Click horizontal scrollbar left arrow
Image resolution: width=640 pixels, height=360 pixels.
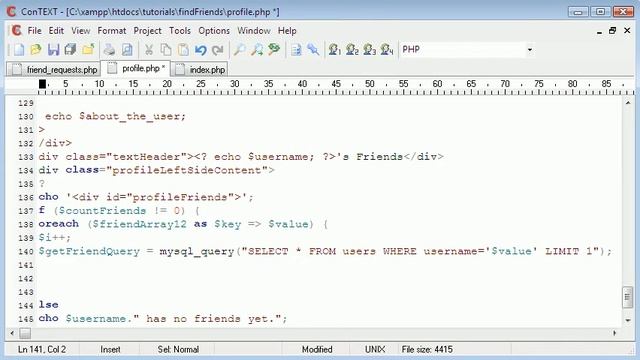[x=12, y=333]
